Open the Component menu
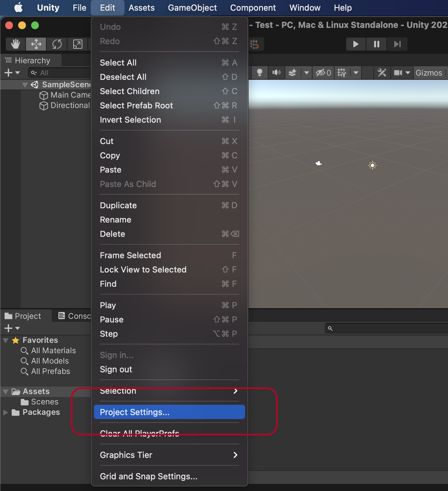The height and width of the screenshot is (491, 448). [253, 8]
